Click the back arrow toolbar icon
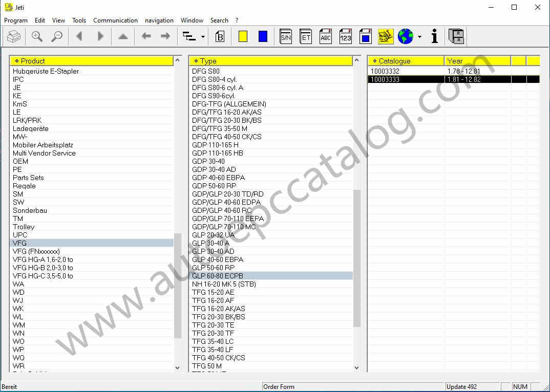This screenshot has height=392, width=550. click(146, 36)
